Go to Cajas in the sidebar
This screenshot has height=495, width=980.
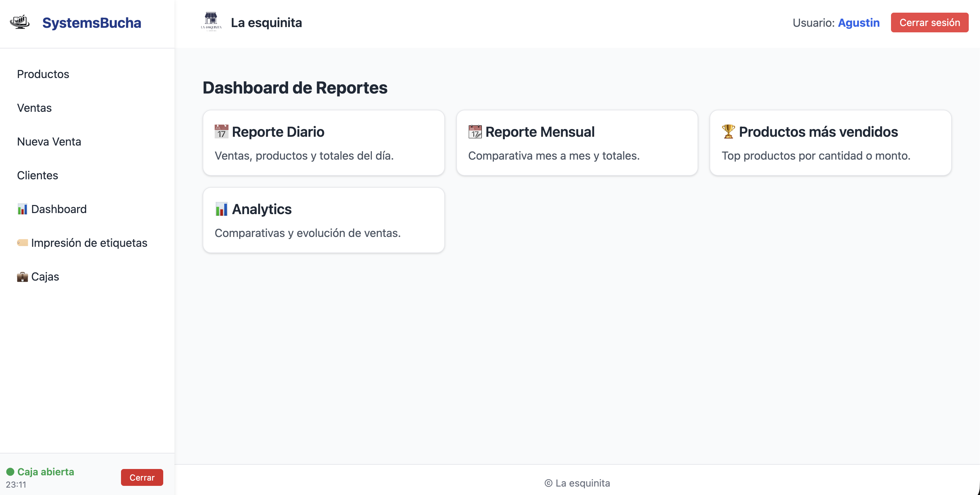[x=38, y=277]
